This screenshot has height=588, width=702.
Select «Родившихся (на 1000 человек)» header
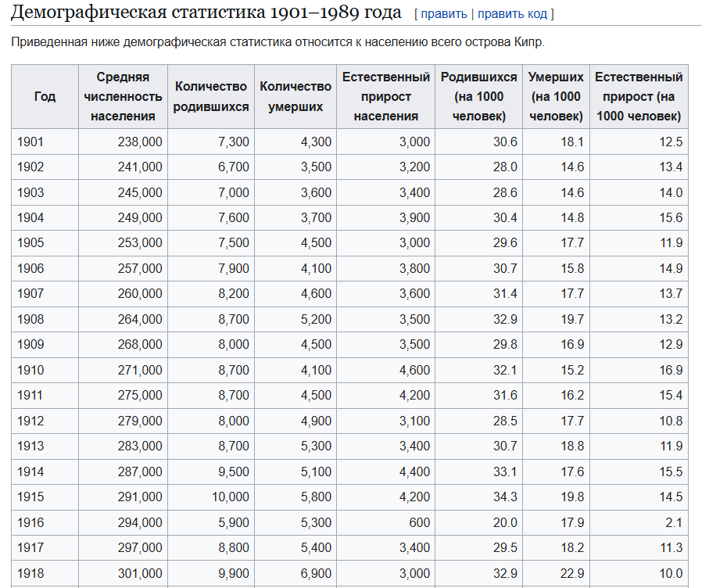(478, 96)
